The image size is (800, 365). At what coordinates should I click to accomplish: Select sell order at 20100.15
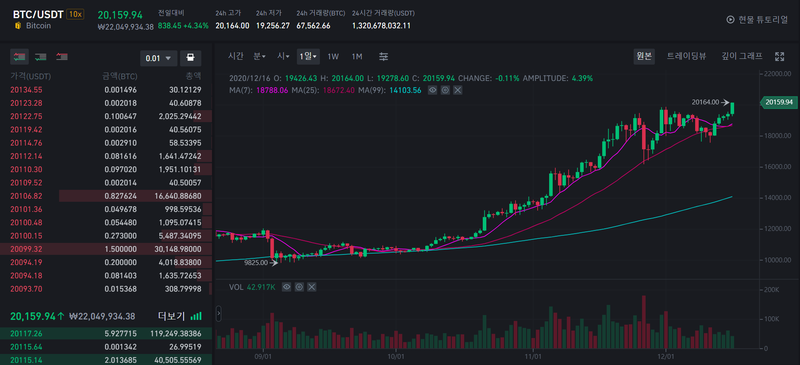pos(106,236)
